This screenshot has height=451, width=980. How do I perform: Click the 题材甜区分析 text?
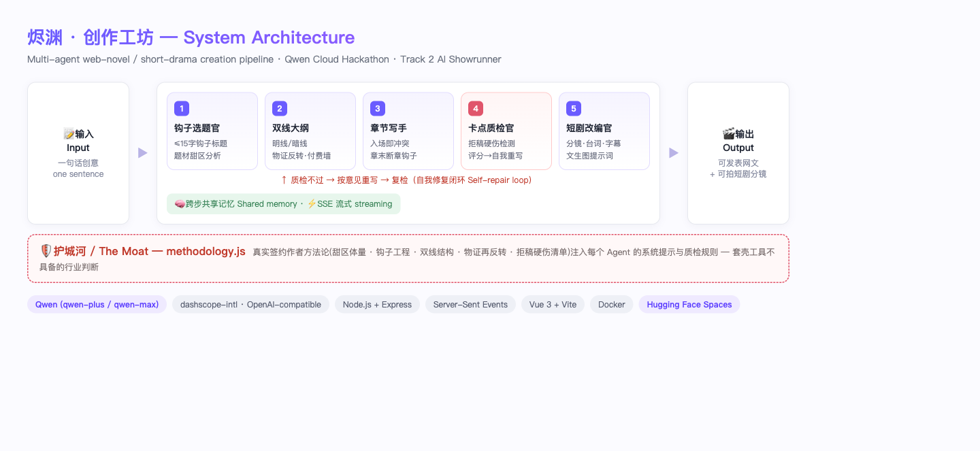pyautogui.click(x=197, y=156)
